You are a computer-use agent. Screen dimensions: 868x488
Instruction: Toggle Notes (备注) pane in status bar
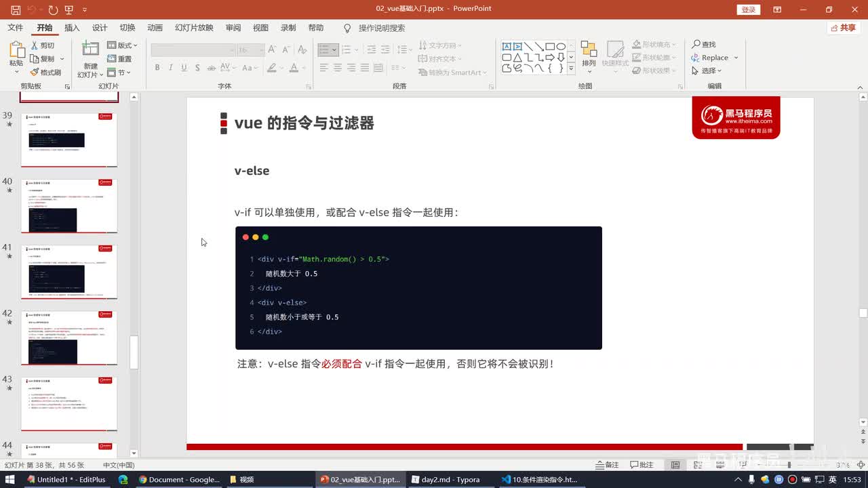[608, 465]
